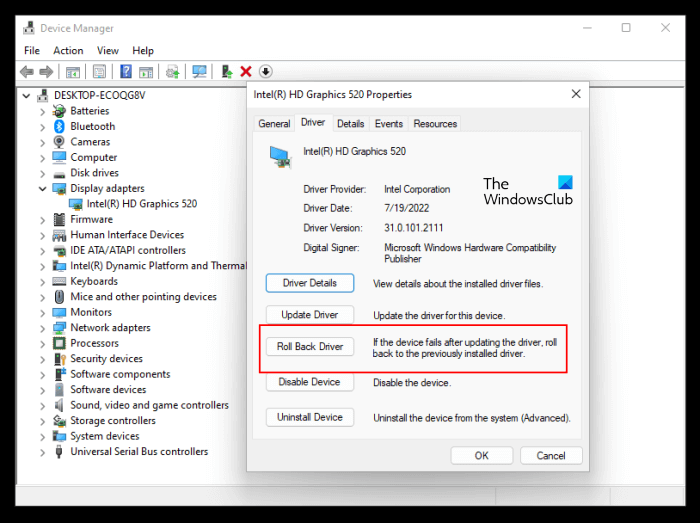Switch to the General tab
The height and width of the screenshot is (523, 700).
click(x=274, y=124)
